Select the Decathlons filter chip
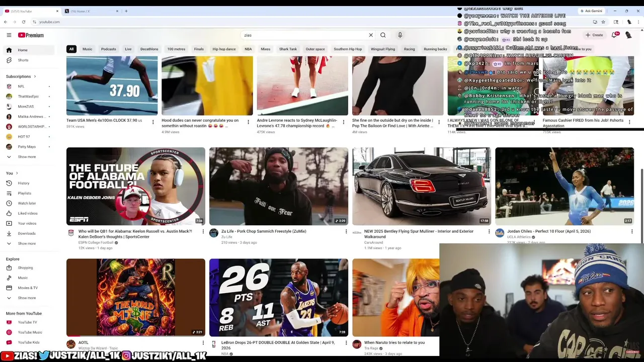 coord(149,49)
